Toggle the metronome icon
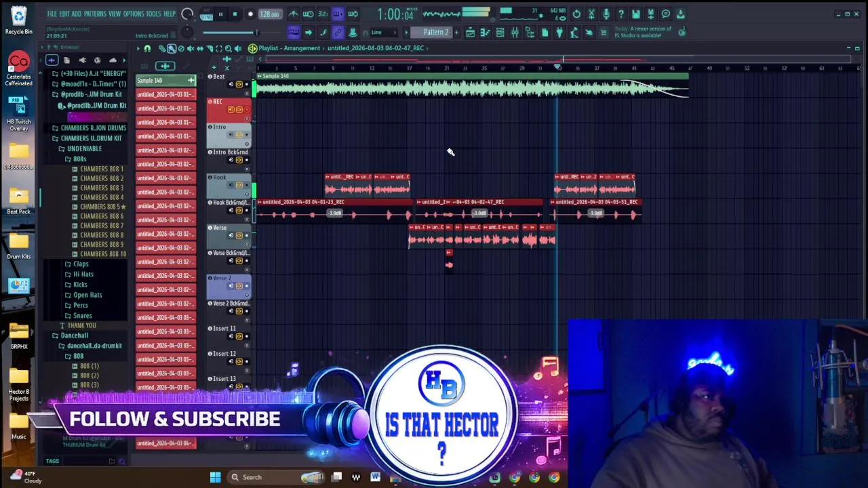The width and height of the screenshot is (868, 488). pos(293,14)
